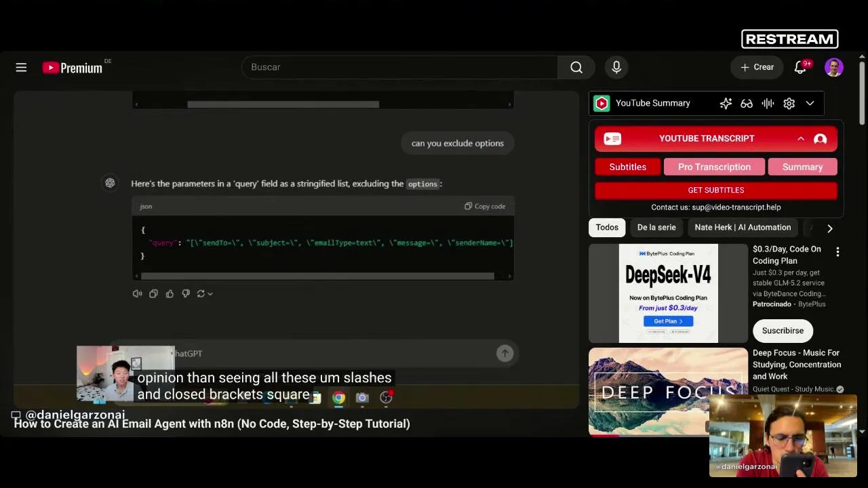
Task: Click the magnifying glass search button
Action: (576, 67)
